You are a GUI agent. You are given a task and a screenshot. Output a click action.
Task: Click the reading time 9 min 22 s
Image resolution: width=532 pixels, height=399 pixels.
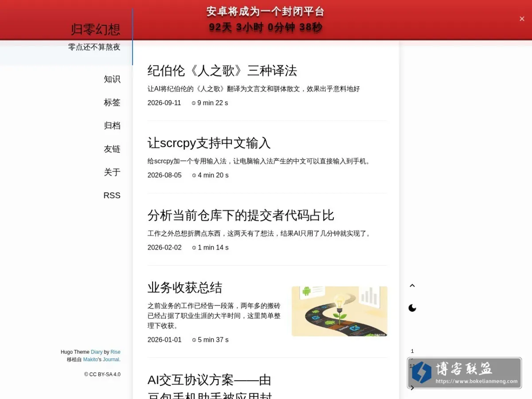pos(210,103)
